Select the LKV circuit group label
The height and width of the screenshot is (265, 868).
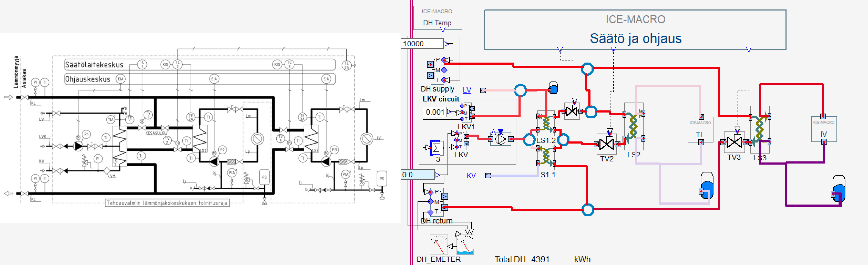coord(441,99)
